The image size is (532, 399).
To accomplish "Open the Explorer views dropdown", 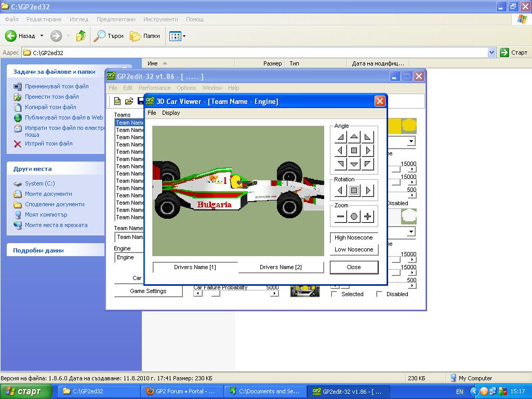I will (184, 36).
